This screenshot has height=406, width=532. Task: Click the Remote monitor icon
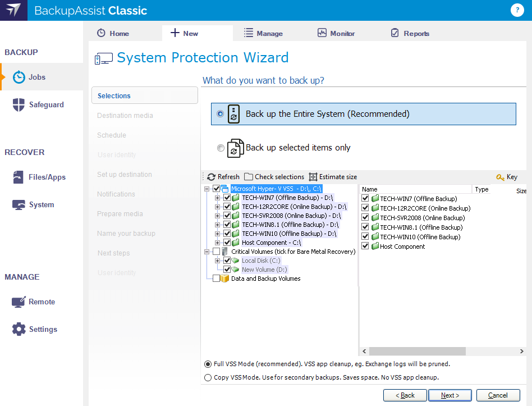click(19, 302)
